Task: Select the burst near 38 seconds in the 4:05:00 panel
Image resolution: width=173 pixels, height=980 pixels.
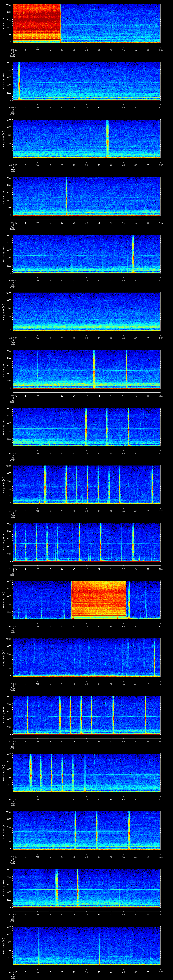Action: point(108,139)
